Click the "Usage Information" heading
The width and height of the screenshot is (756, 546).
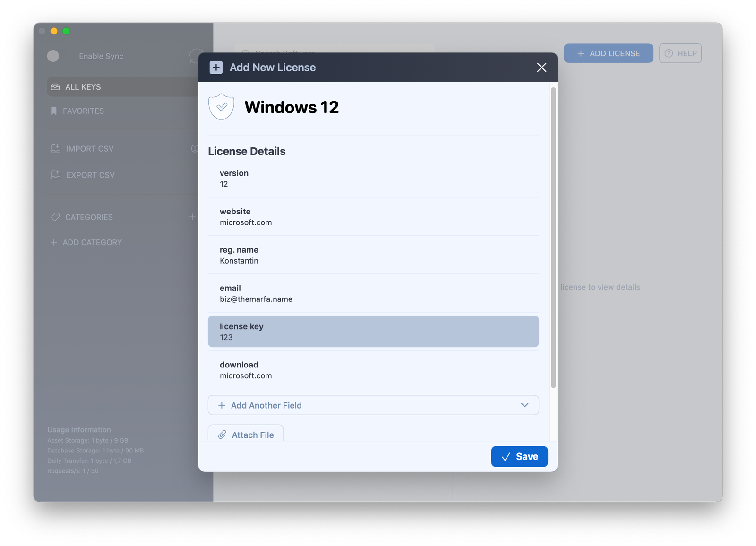(79, 430)
